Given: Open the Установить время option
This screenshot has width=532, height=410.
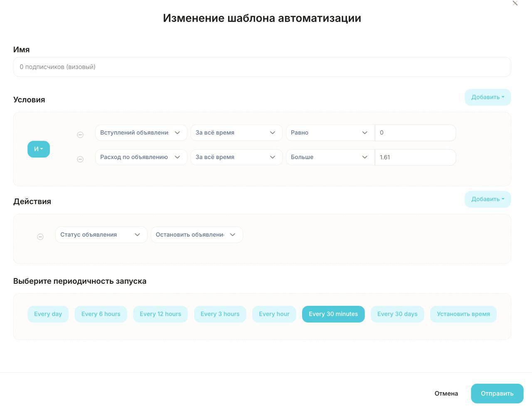Looking at the screenshot, I should [x=463, y=314].
